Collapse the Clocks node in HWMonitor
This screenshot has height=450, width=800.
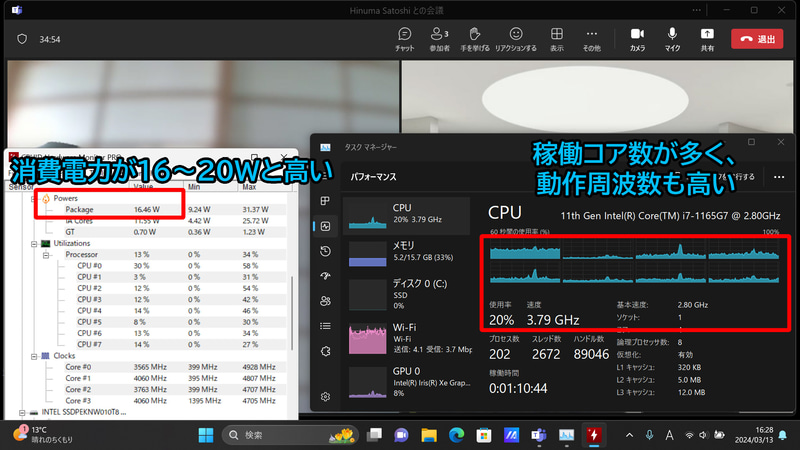click(x=34, y=356)
